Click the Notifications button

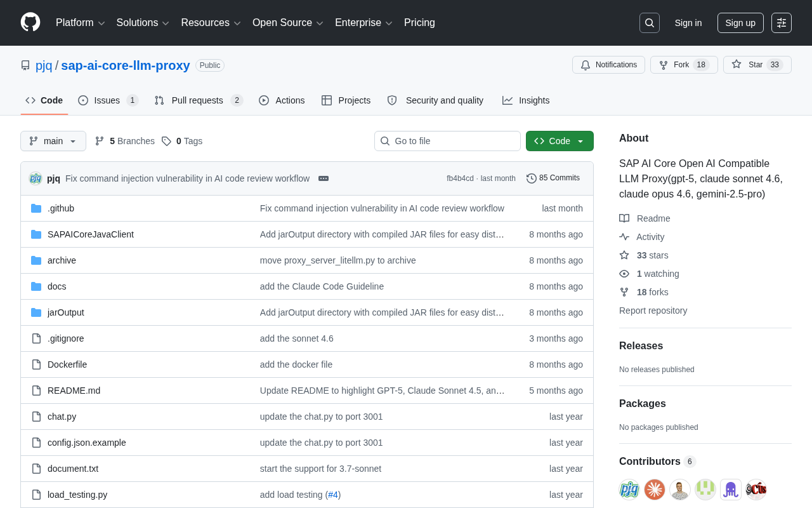click(x=608, y=65)
